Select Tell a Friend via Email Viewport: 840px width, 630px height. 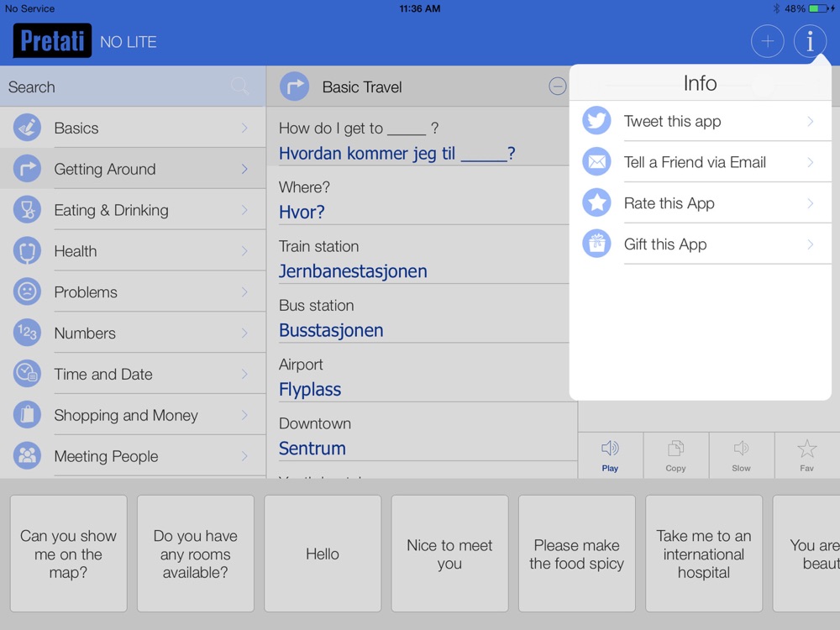tap(701, 162)
